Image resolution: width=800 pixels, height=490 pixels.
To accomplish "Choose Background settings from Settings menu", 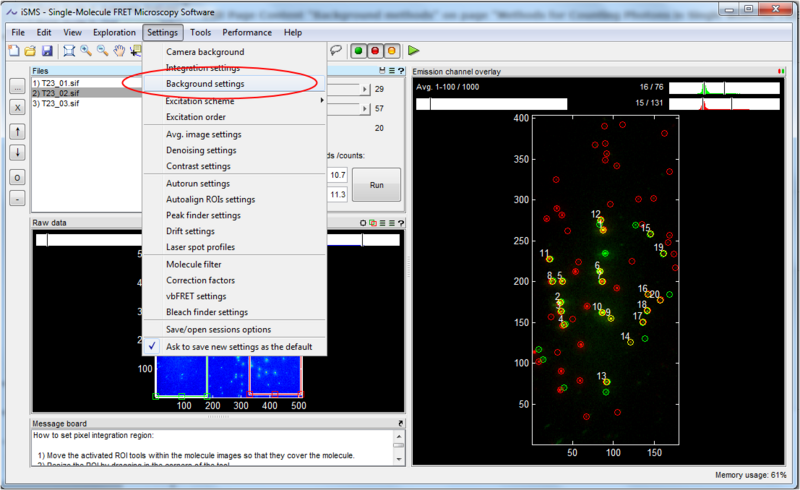I will [x=205, y=84].
